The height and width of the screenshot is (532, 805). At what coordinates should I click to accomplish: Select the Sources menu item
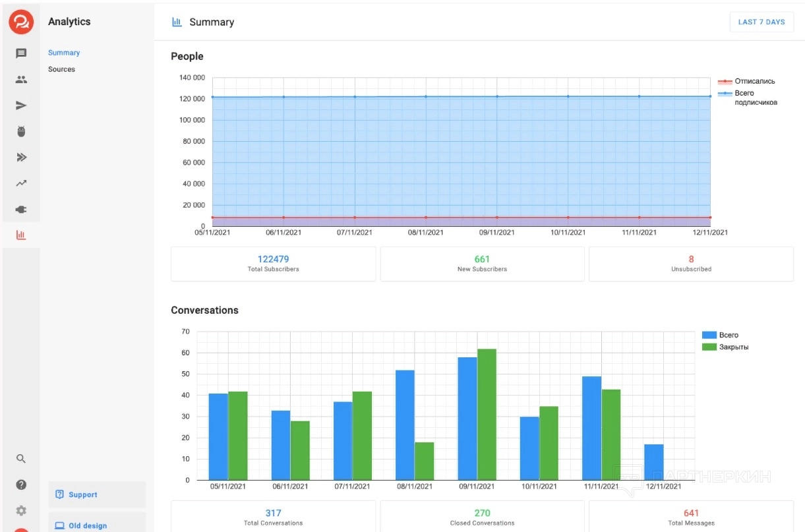point(61,69)
